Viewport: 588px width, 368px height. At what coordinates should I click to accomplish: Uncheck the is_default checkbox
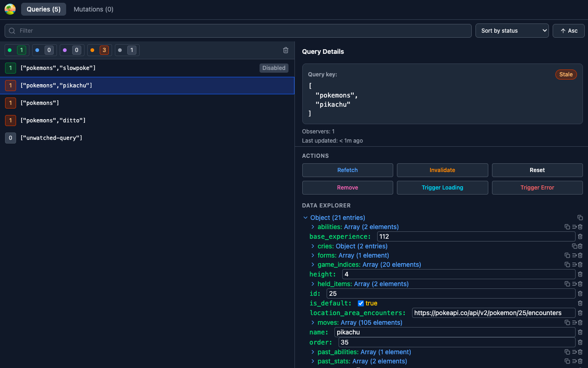point(361,303)
